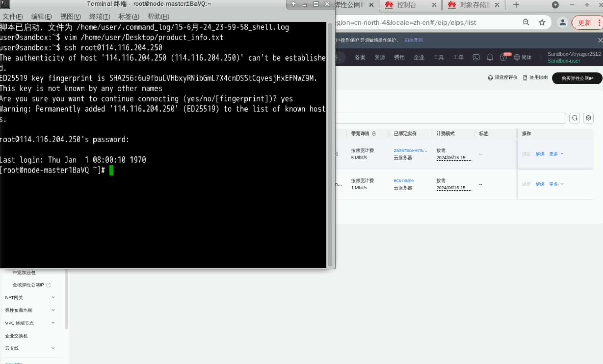Click 解绑 for the 5 Mbit/s EIP row
603x364 pixels.
(540, 154)
